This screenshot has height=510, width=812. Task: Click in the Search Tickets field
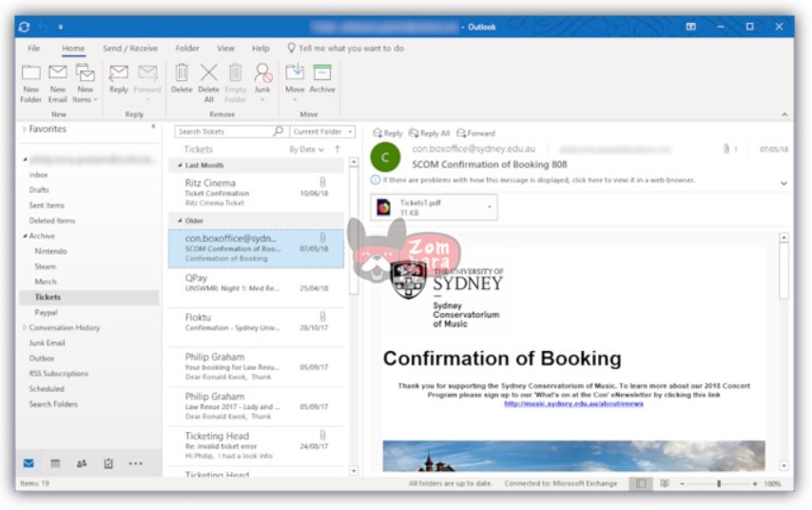coord(223,131)
